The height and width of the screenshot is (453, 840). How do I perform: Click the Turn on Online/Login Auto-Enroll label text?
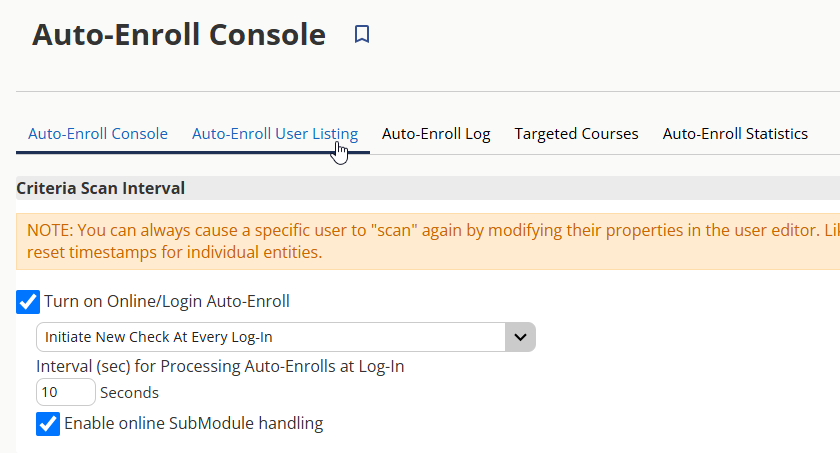tap(167, 301)
